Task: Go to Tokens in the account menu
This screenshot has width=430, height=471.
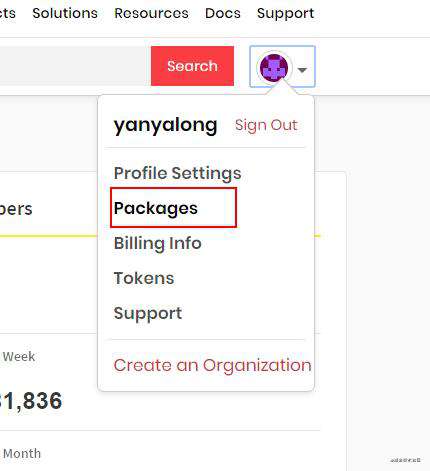Action: coord(144,278)
